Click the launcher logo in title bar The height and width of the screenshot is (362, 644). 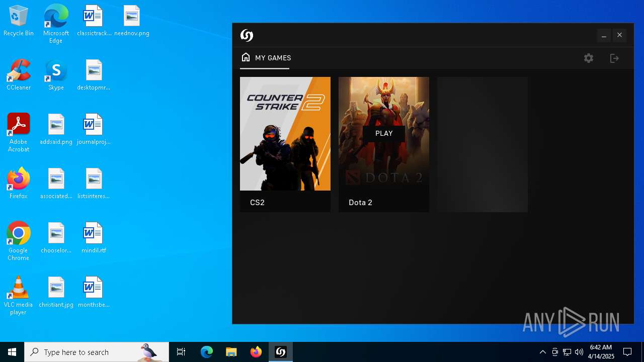pos(247,35)
